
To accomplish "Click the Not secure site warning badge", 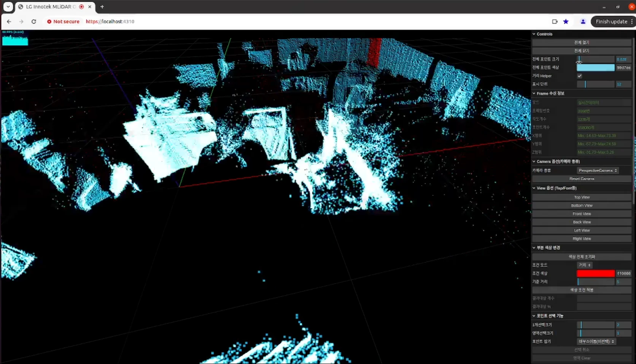I will 63,22.
